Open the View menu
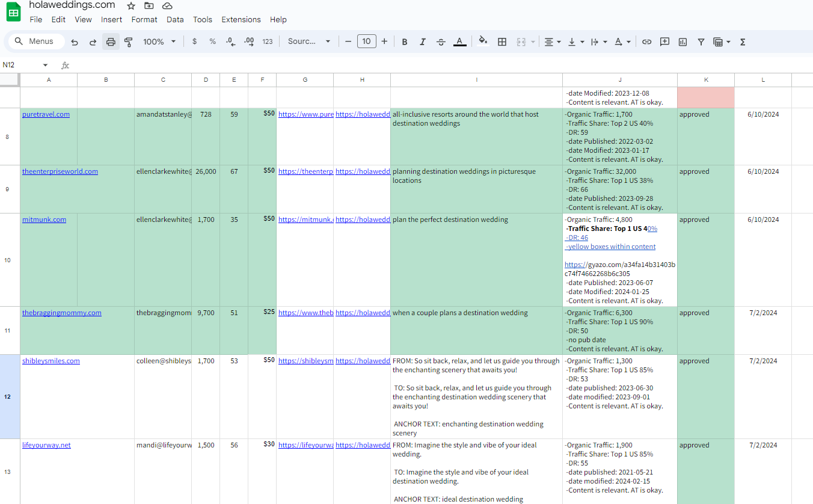This screenshot has height=504, width=813. click(83, 19)
